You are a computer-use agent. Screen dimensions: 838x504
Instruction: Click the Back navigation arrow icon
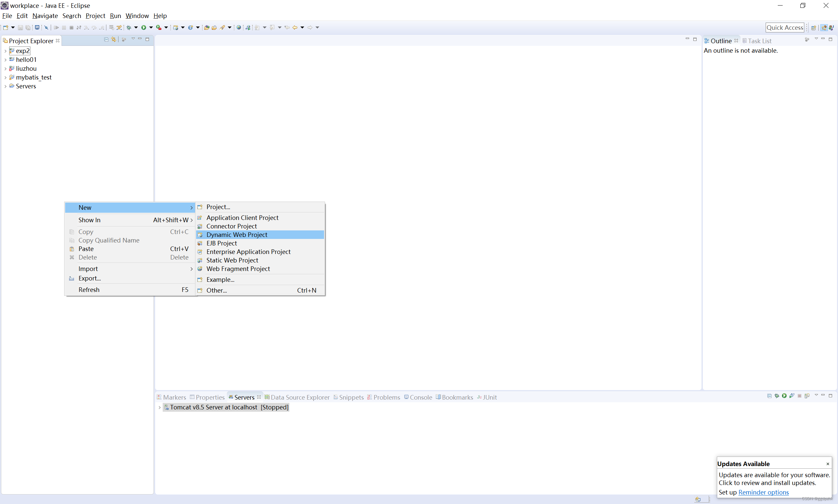click(295, 27)
